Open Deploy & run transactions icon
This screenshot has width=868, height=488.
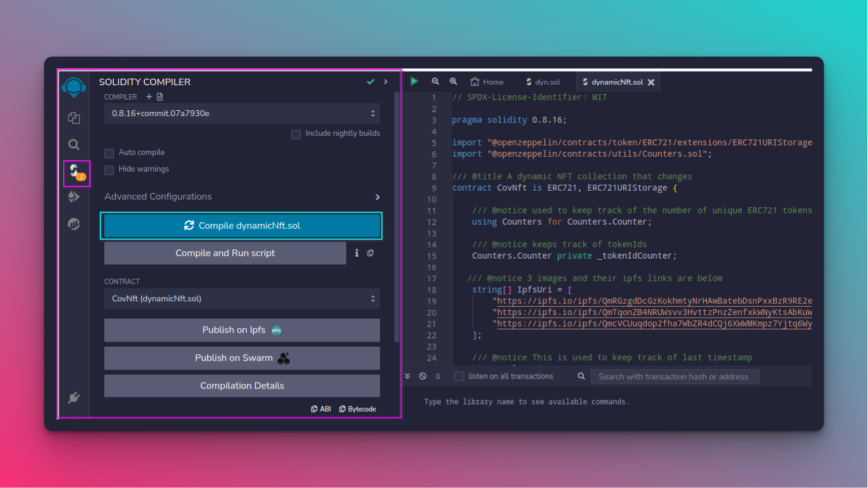[74, 197]
